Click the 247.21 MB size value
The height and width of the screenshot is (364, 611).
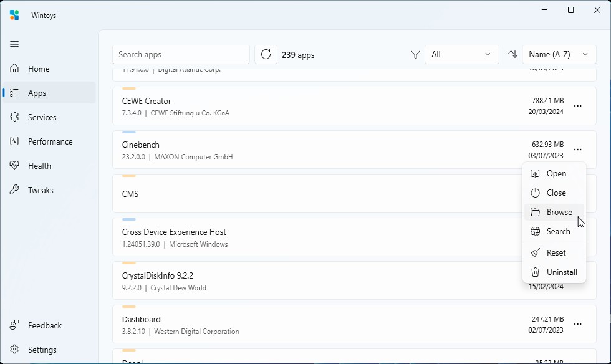(x=547, y=319)
